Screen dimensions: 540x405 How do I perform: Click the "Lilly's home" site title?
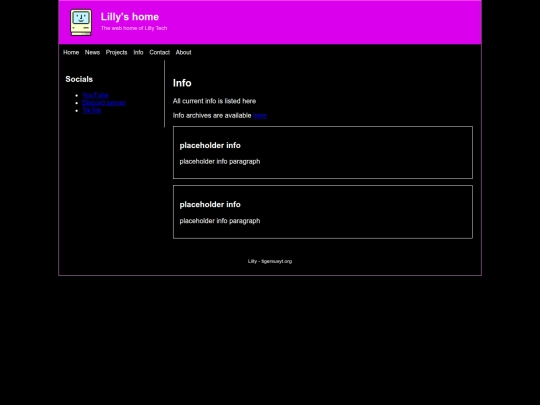coord(130,17)
